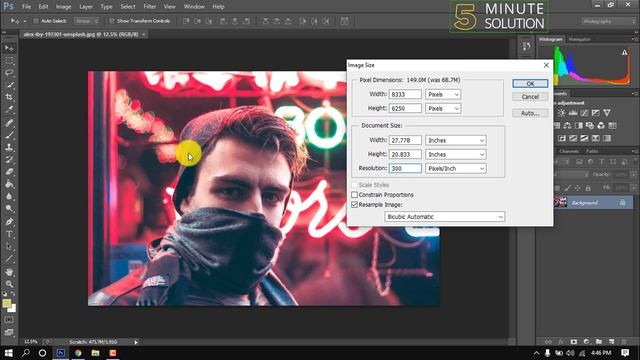Click the pixel Width 8333 field
The image size is (640, 360).
point(405,94)
